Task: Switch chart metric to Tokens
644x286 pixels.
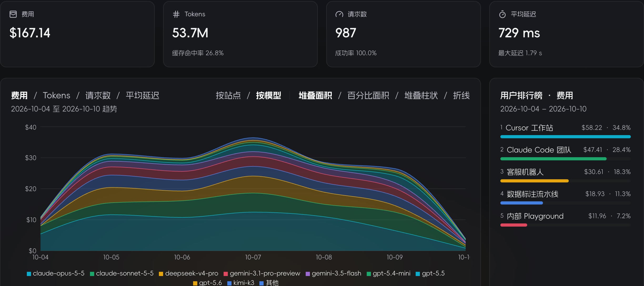Action: [x=57, y=95]
